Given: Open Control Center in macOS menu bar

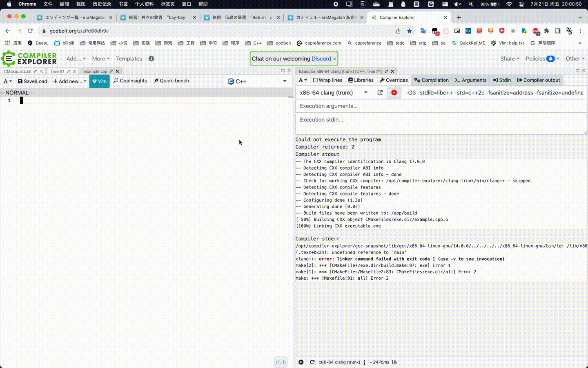Looking at the screenshot, I should click(522, 4).
